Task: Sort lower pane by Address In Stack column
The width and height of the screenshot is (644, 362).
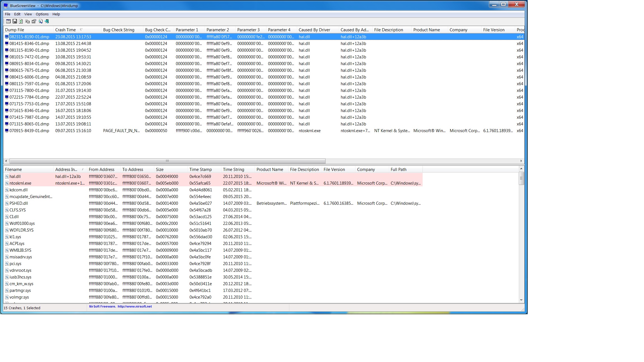Action: point(66,170)
